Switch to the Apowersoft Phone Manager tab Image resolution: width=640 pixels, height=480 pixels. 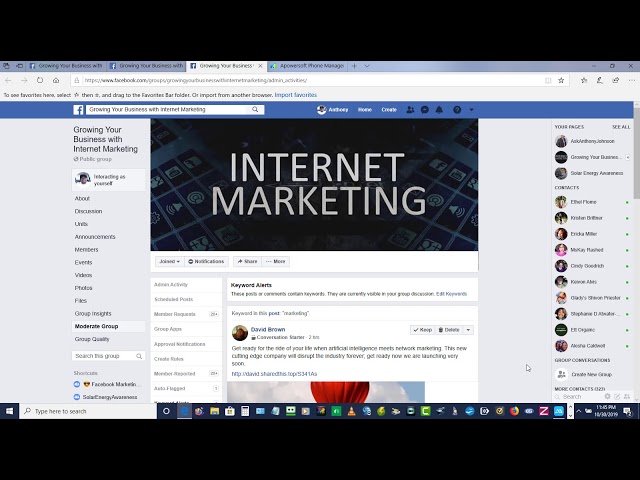click(x=307, y=66)
